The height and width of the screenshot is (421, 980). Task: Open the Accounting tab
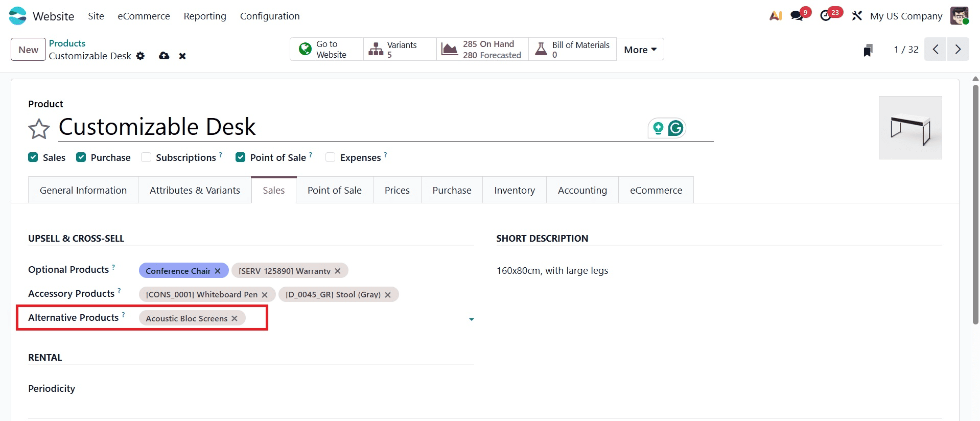[x=582, y=190]
